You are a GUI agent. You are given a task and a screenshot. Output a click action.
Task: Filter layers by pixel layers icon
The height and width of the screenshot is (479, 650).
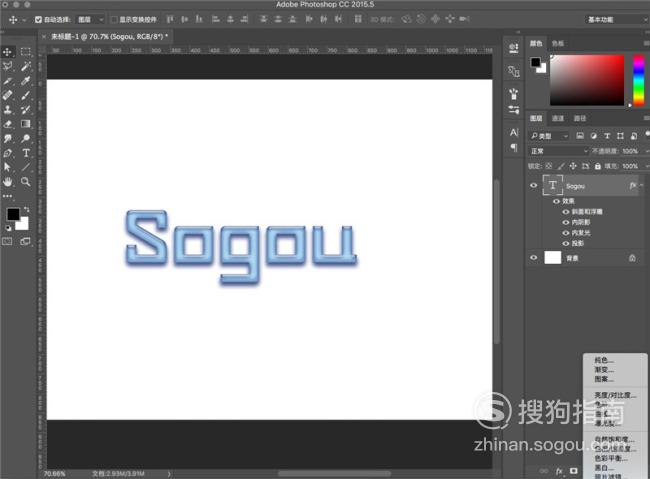(x=580, y=136)
